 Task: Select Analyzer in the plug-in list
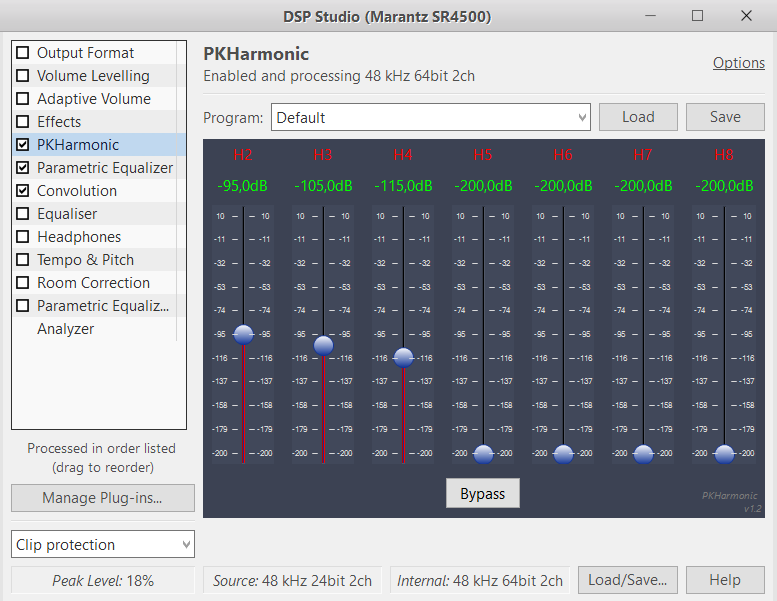(65, 329)
